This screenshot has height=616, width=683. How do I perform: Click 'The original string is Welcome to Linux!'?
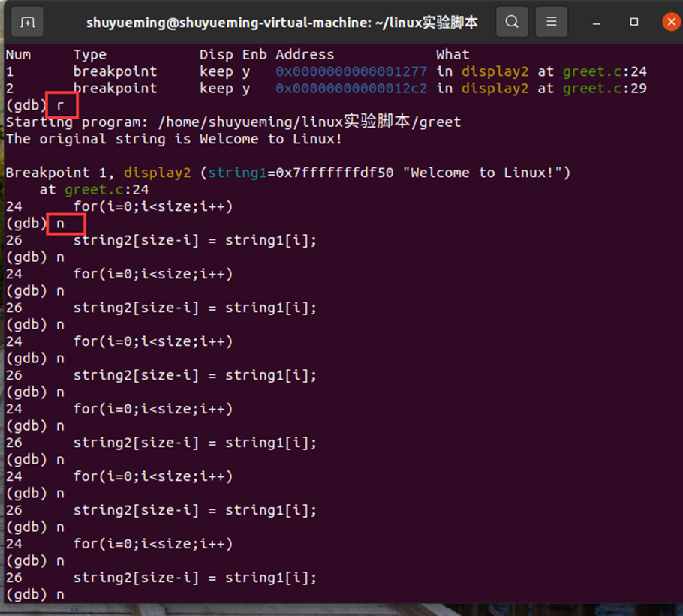click(174, 139)
